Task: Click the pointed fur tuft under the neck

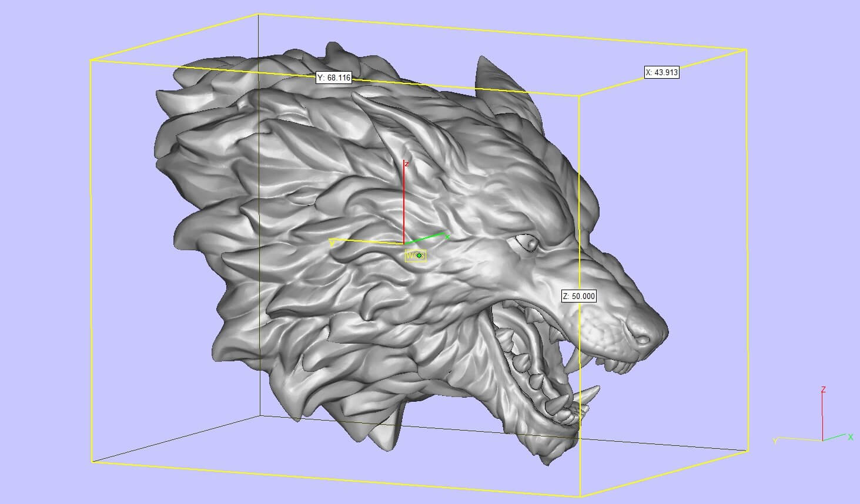Action: (385, 435)
